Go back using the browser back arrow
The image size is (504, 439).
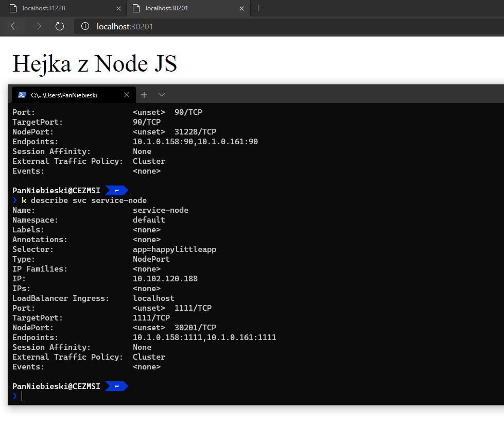[x=14, y=26]
